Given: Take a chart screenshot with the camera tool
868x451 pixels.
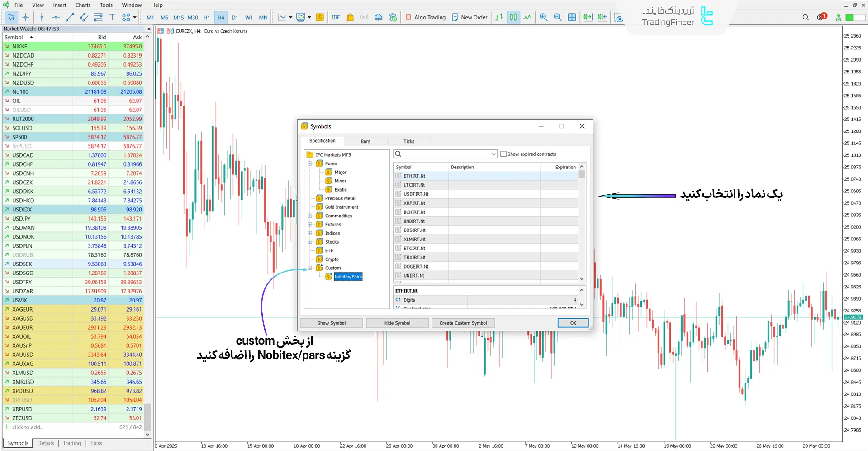Looking at the screenshot, I should point(618,18).
